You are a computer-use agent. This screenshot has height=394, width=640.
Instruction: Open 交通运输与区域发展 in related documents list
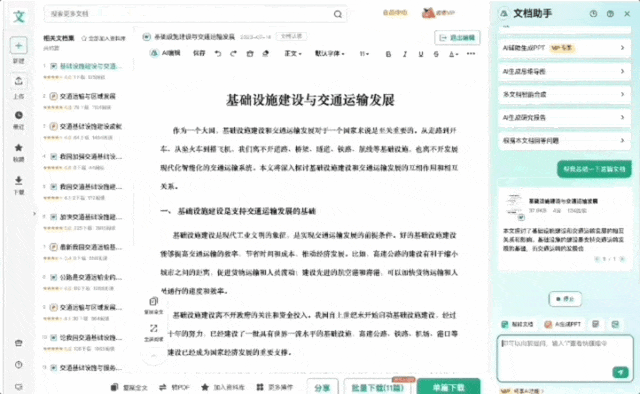pos(88,96)
